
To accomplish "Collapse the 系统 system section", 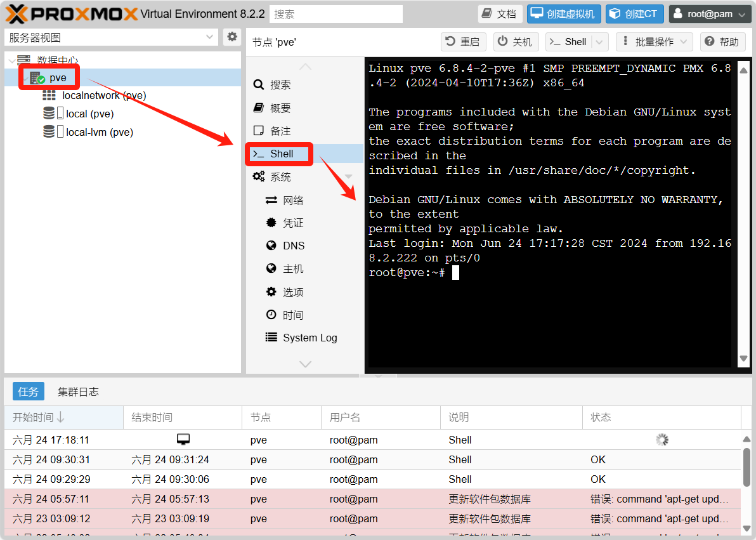I will [348, 177].
